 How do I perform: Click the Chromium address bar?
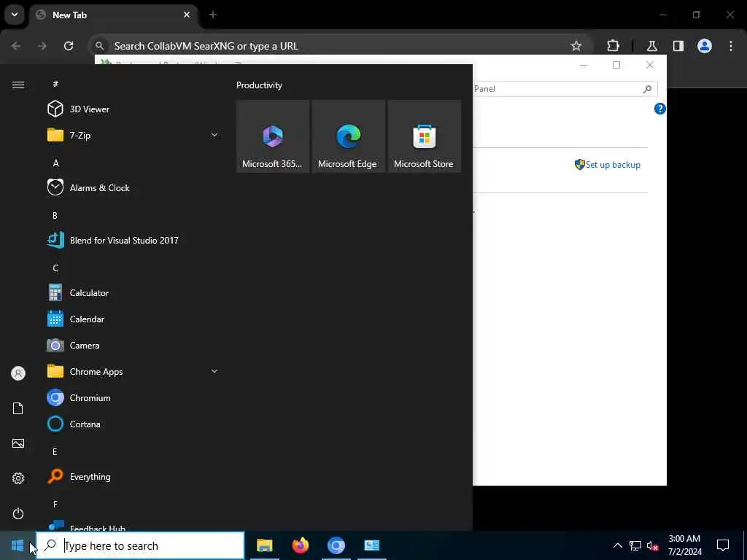tap(341, 46)
